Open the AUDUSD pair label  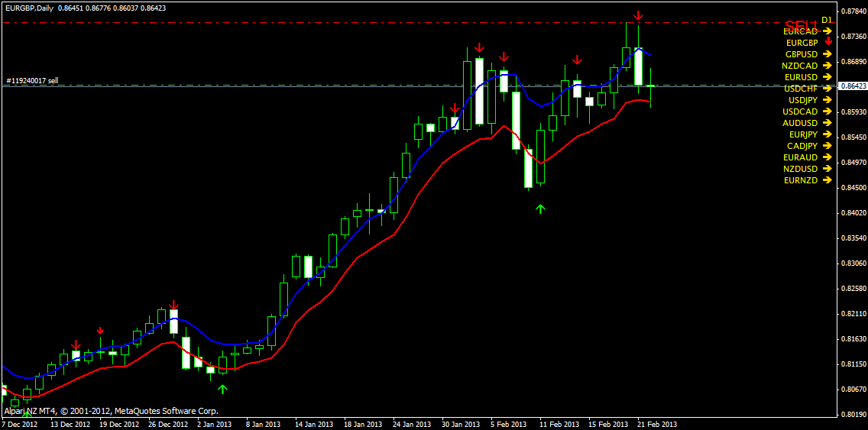pyautogui.click(x=800, y=123)
